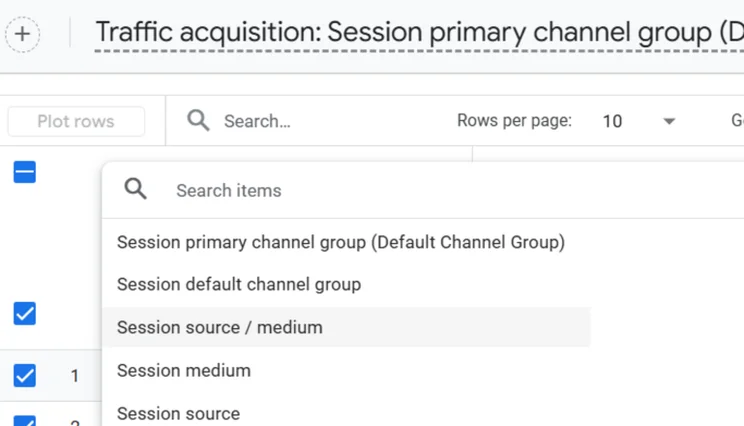Toggle the select-all rows checkbox

(x=25, y=172)
